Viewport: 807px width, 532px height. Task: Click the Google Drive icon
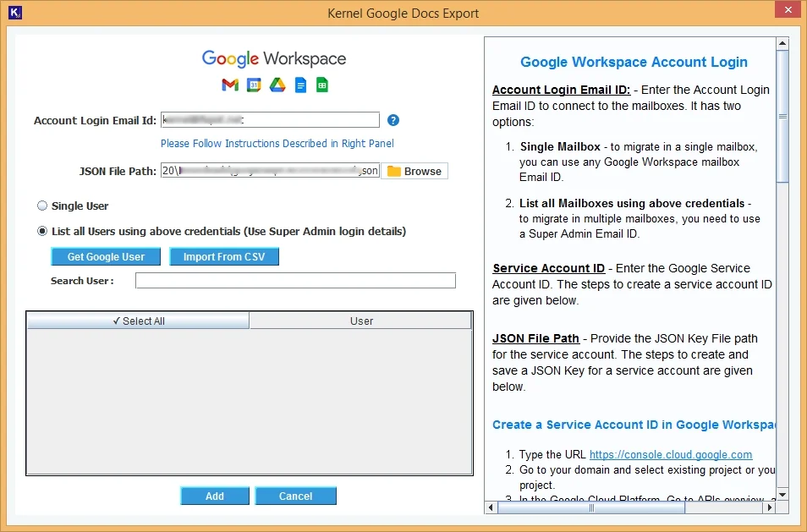[x=276, y=85]
